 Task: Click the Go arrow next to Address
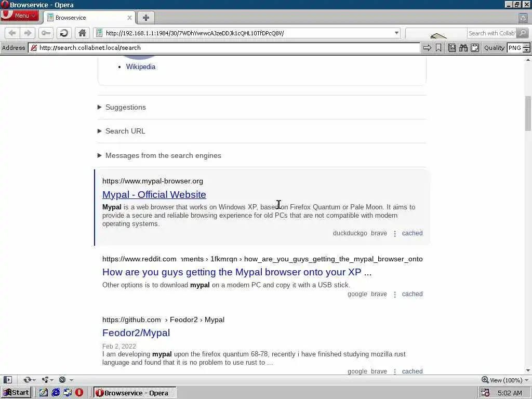427,48
